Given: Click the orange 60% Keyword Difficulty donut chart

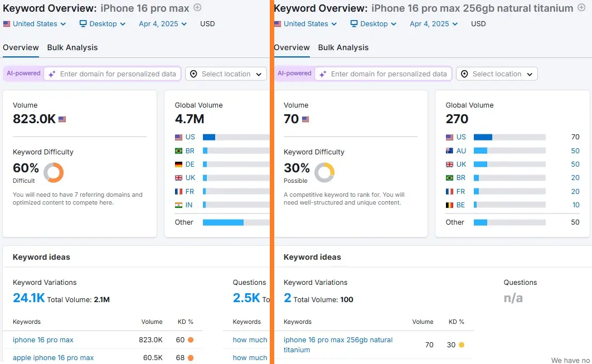Looking at the screenshot, I should [x=54, y=172].
